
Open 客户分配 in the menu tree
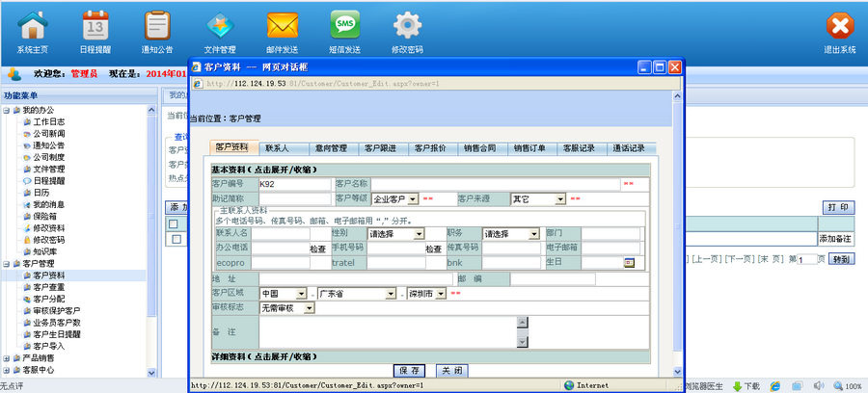[x=49, y=299]
